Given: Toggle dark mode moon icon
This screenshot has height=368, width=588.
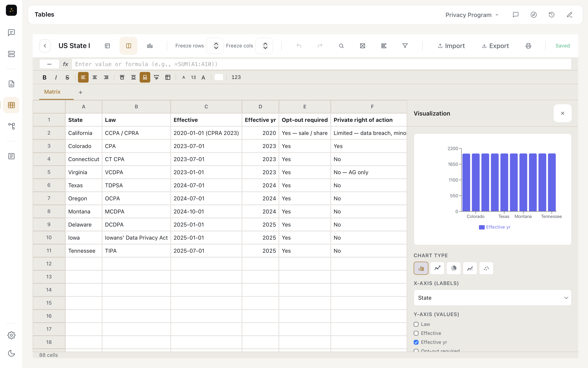Looking at the screenshot, I should click(11, 353).
